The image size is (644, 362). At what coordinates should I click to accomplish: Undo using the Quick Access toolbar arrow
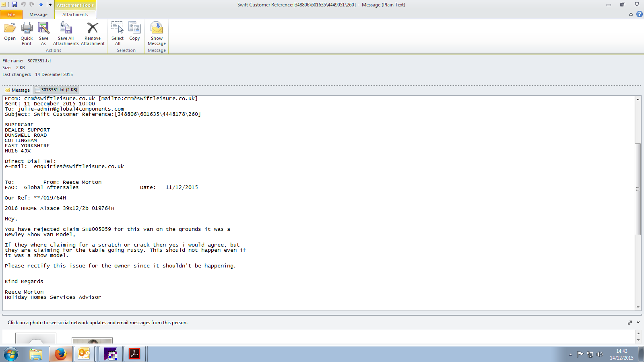pyautogui.click(x=23, y=4)
